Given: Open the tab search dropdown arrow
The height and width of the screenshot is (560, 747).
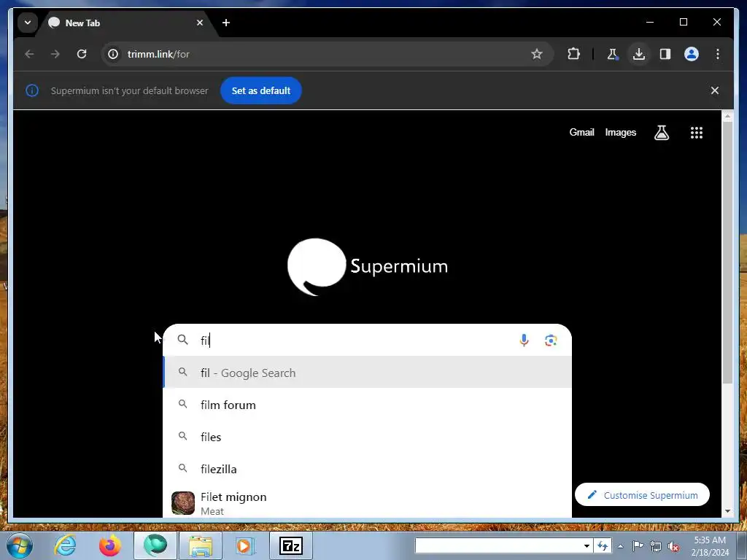Looking at the screenshot, I should coord(28,23).
